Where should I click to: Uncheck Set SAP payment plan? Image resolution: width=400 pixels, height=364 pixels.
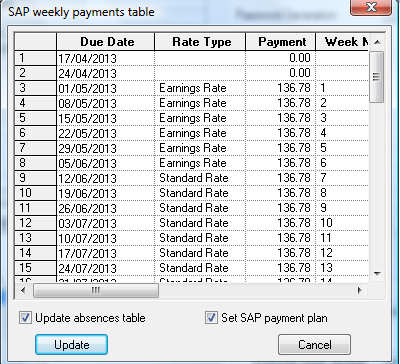[211, 318]
